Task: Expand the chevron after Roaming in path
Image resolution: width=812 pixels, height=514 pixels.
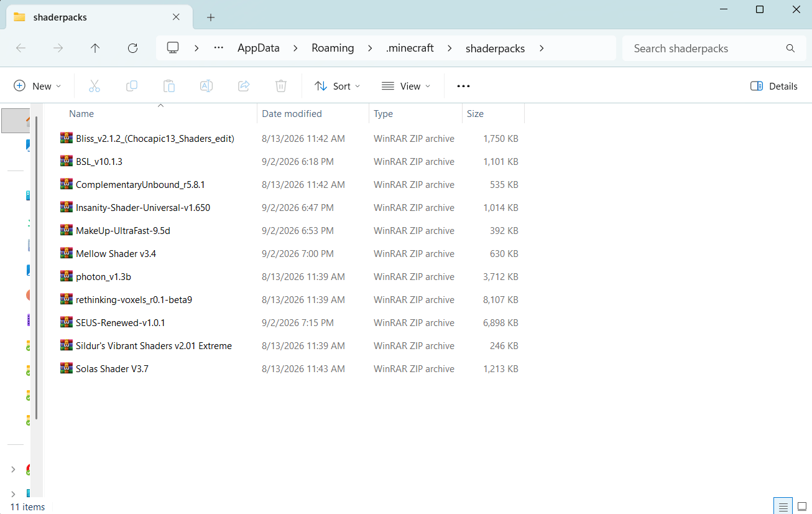Action: tap(370, 48)
